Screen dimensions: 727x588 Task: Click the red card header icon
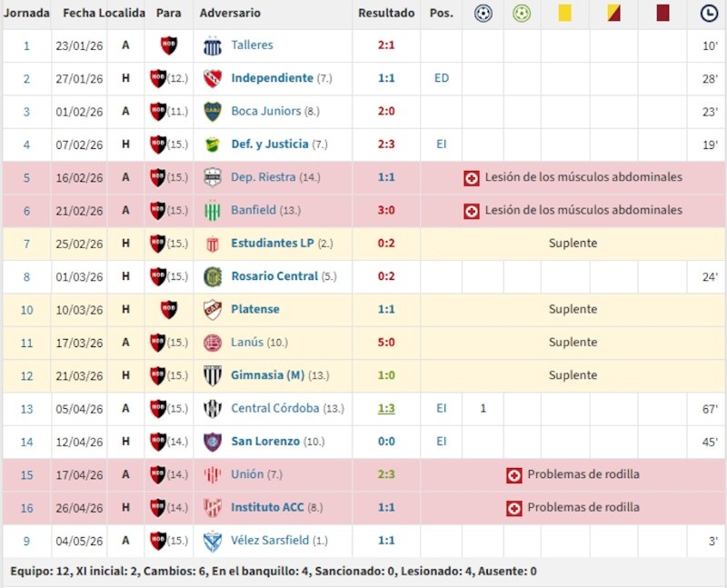[x=663, y=13]
